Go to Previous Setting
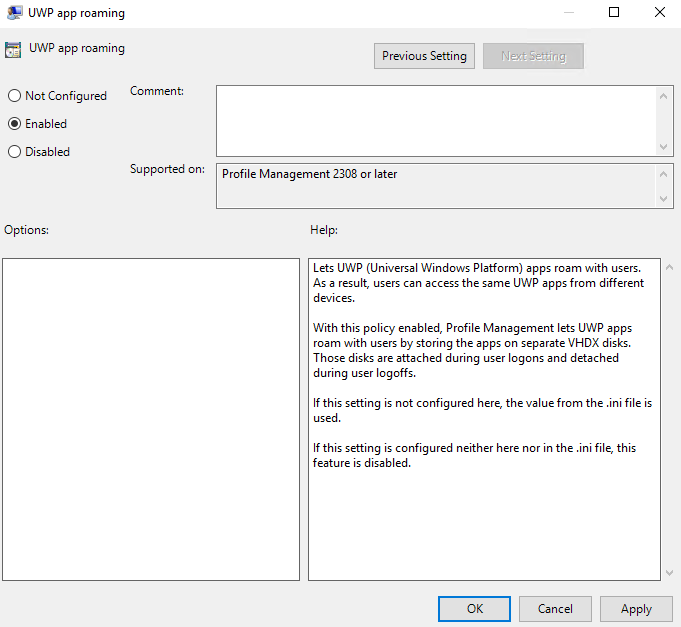 click(x=424, y=56)
